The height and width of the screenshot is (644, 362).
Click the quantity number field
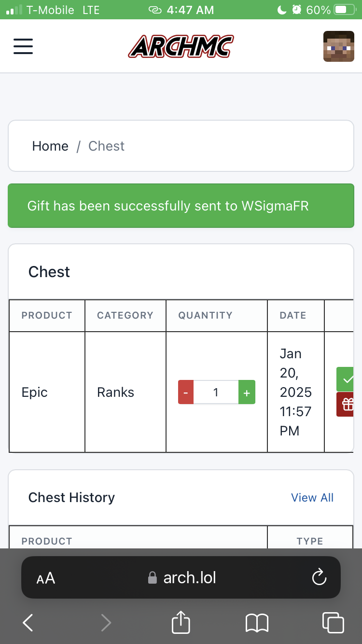click(x=216, y=392)
